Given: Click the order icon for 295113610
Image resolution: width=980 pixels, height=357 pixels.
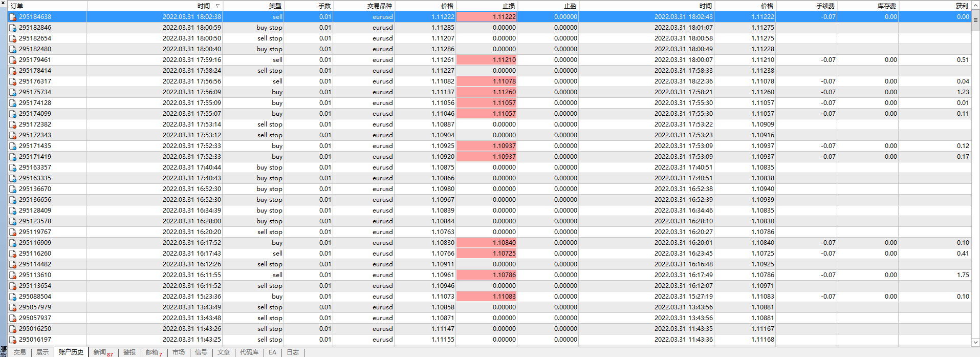Looking at the screenshot, I should tap(13, 275).
